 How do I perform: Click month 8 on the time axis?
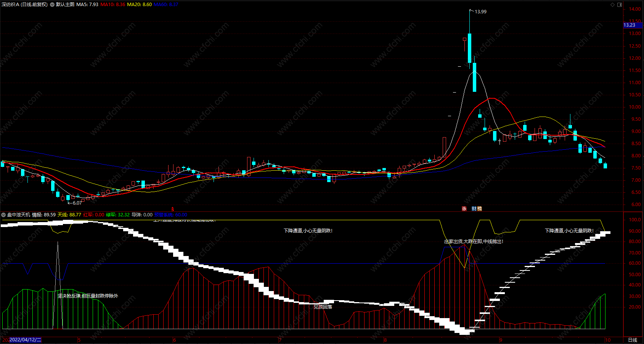click(385, 340)
